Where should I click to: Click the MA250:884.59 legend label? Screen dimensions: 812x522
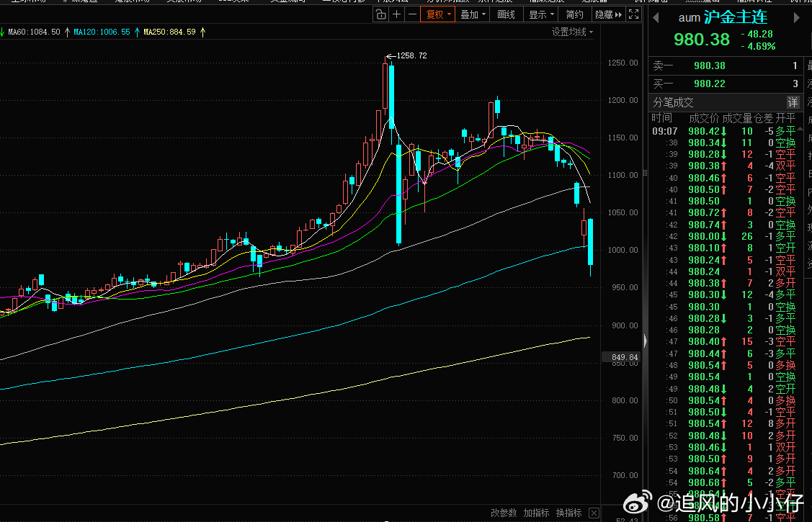169,32
